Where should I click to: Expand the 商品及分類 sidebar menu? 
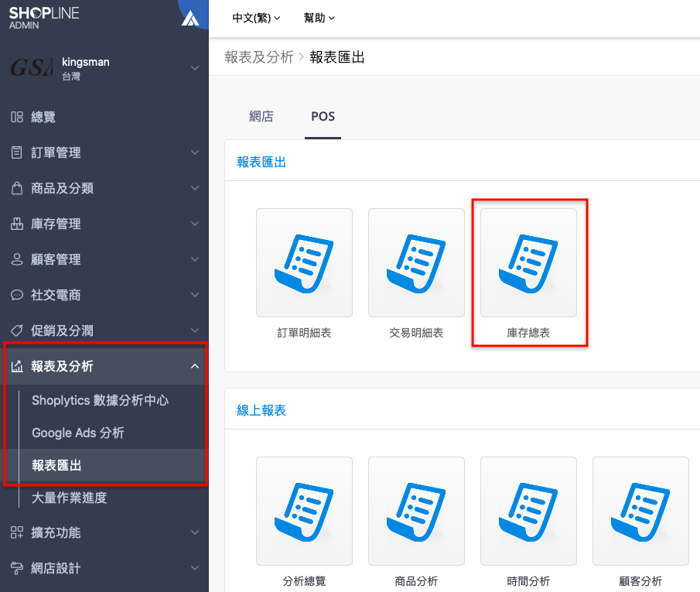[x=104, y=188]
